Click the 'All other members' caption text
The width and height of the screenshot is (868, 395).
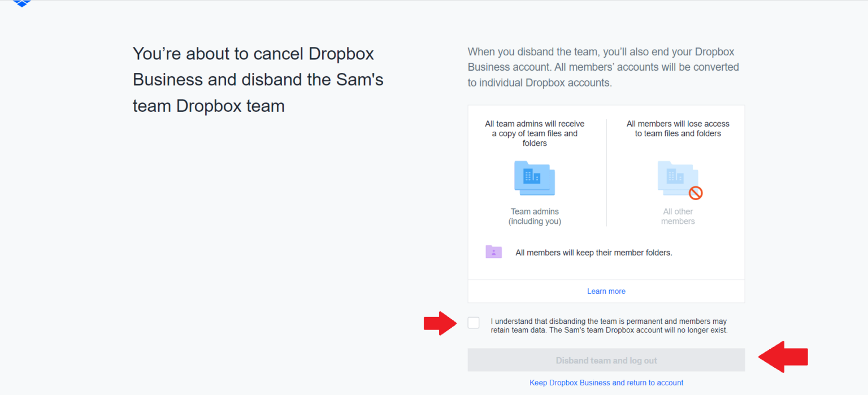678,216
